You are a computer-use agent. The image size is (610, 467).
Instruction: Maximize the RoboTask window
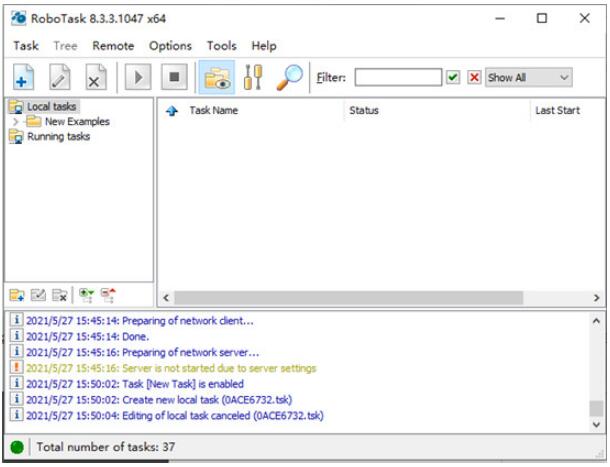pos(542,18)
